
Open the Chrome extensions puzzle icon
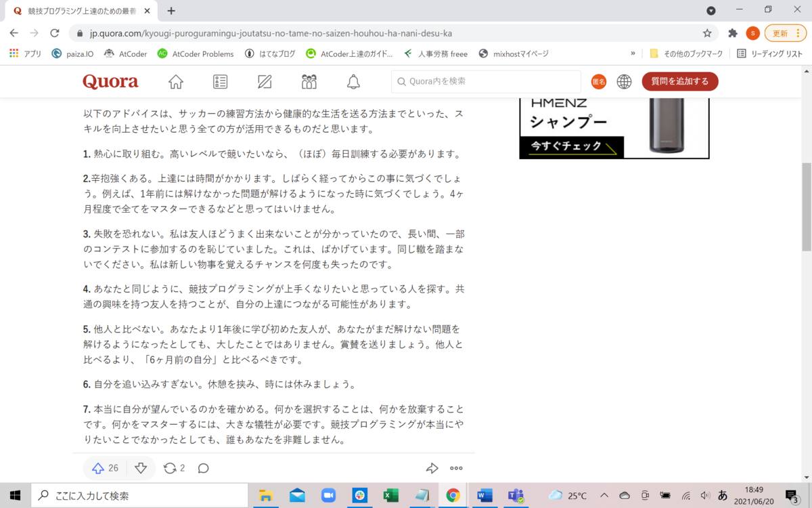point(733,33)
